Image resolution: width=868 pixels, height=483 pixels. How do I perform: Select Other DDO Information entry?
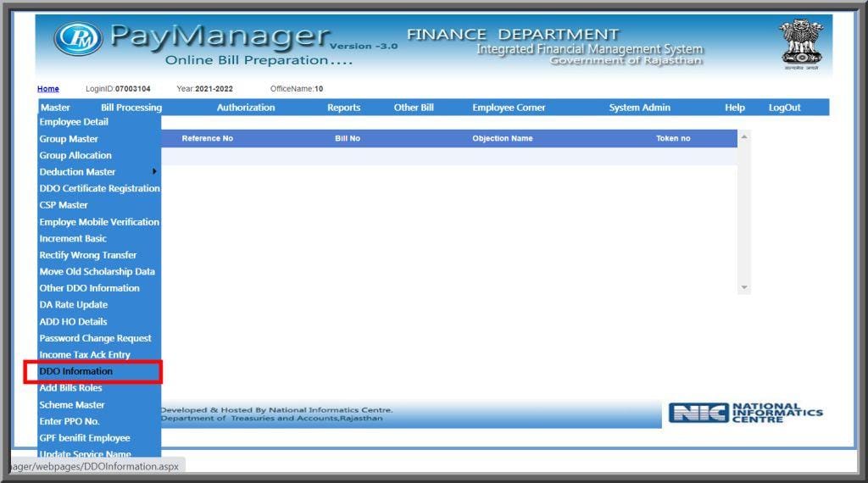tap(89, 288)
